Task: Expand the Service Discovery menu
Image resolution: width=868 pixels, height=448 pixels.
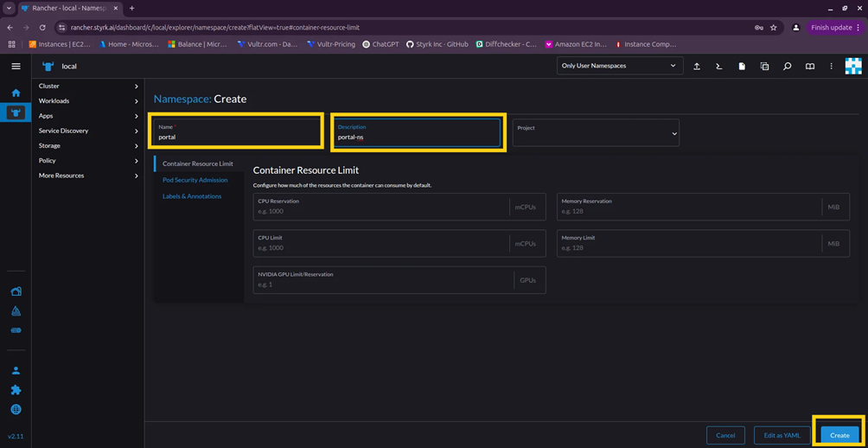Action: 88,131
